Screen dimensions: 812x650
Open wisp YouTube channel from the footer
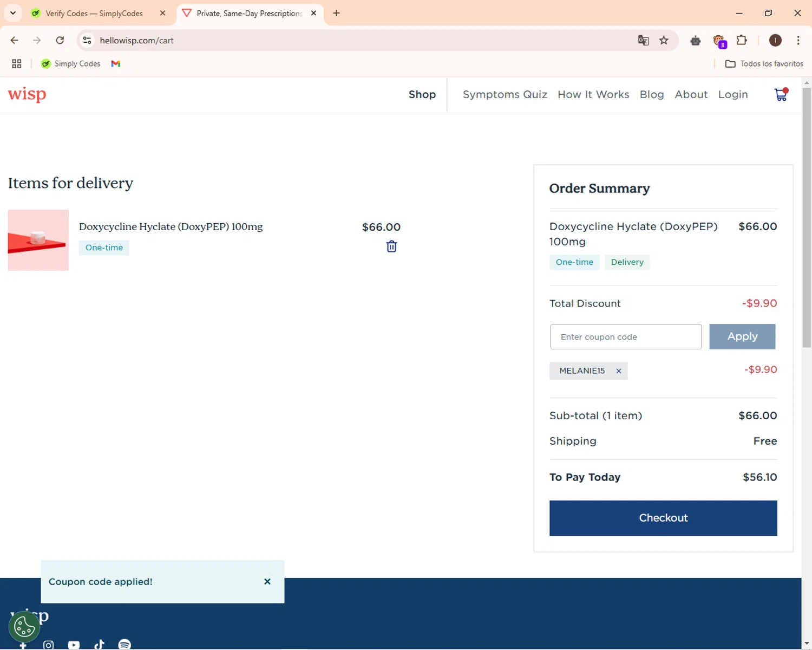[x=74, y=645]
